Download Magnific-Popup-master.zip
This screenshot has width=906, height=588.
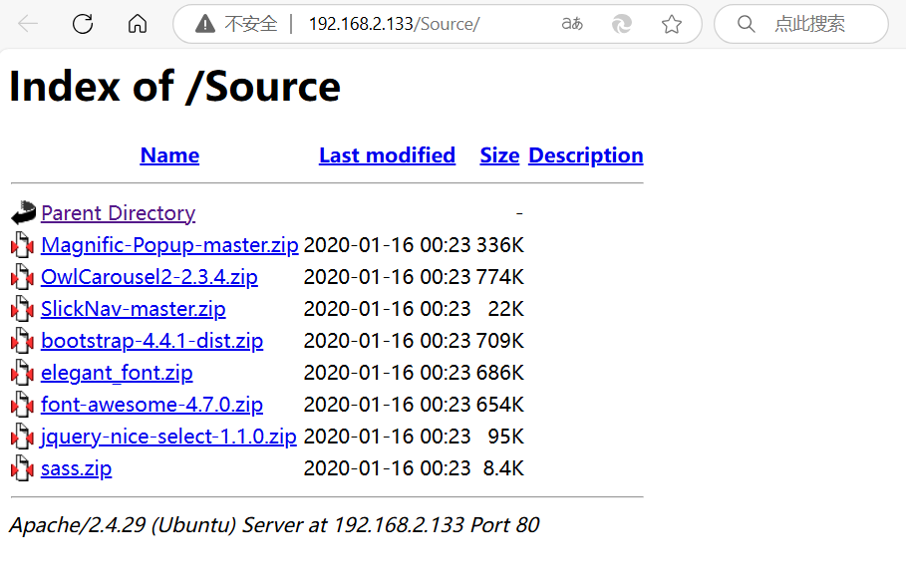click(x=169, y=245)
